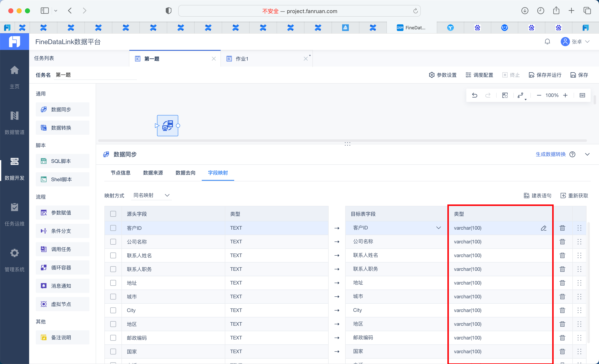The height and width of the screenshot is (364, 599).
Task: Click 生成数据转换 link
Action: point(550,154)
